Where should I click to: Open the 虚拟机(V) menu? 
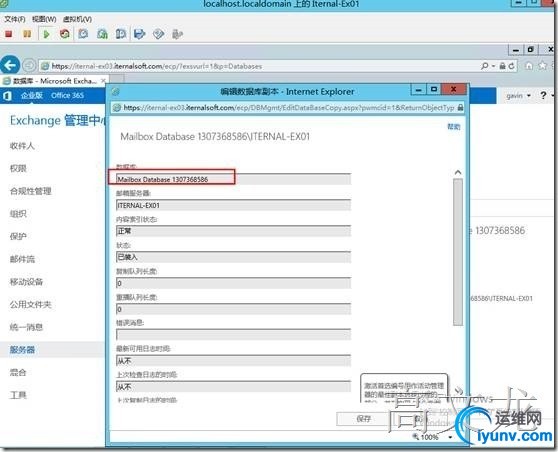[77, 19]
